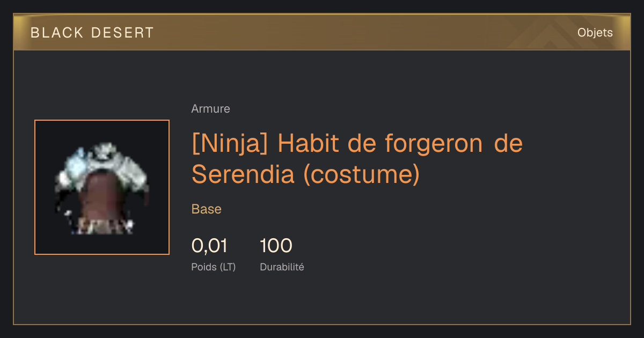
Task: Click the Base grade label
Action: 206,209
